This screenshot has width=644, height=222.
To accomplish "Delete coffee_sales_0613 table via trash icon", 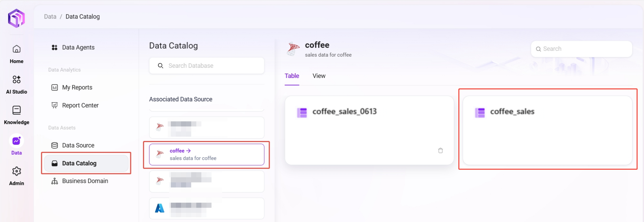I will click(x=440, y=150).
